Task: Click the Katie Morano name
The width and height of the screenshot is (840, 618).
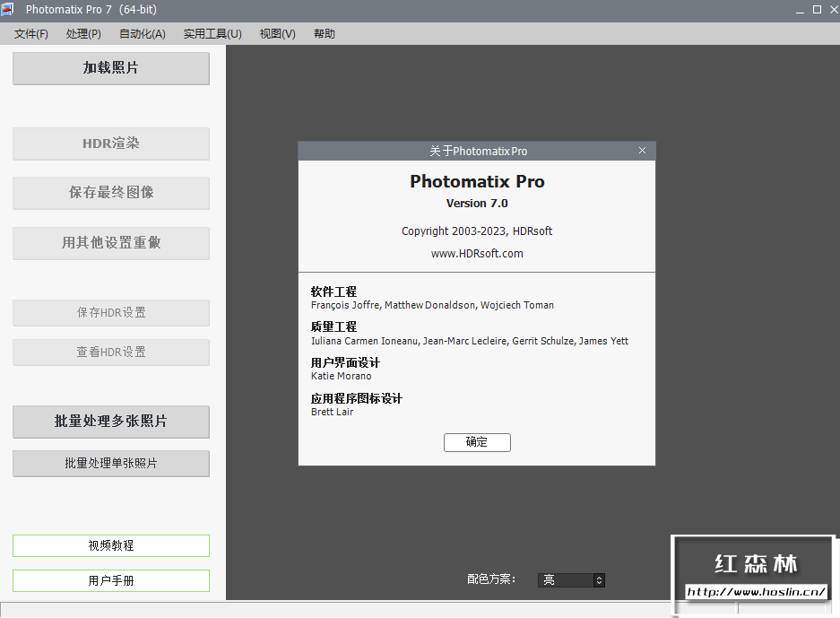Action: point(342,376)
